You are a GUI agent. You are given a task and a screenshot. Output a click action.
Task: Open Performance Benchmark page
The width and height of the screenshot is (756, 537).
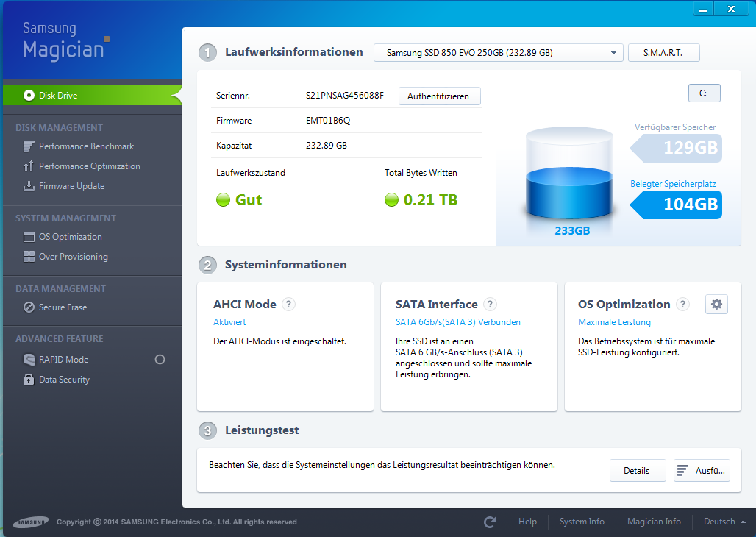pos(86,146)
